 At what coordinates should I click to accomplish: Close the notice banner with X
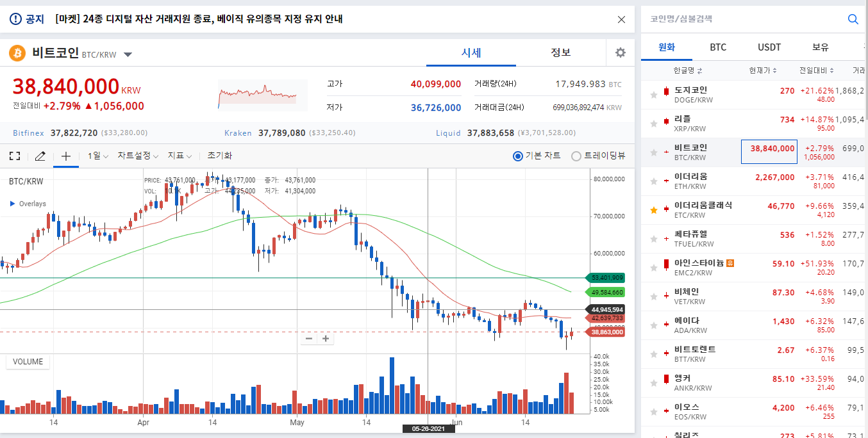(621, 19)
